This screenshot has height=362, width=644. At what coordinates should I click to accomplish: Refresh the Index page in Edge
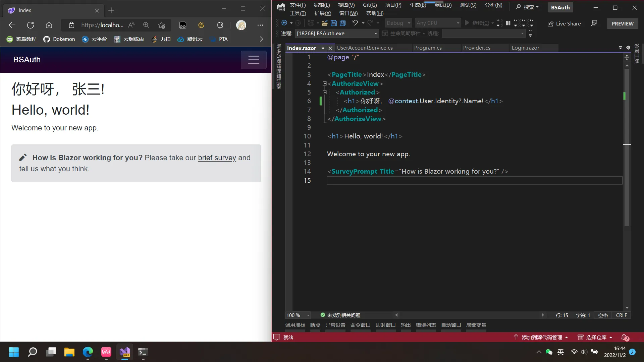pos(31,25)
